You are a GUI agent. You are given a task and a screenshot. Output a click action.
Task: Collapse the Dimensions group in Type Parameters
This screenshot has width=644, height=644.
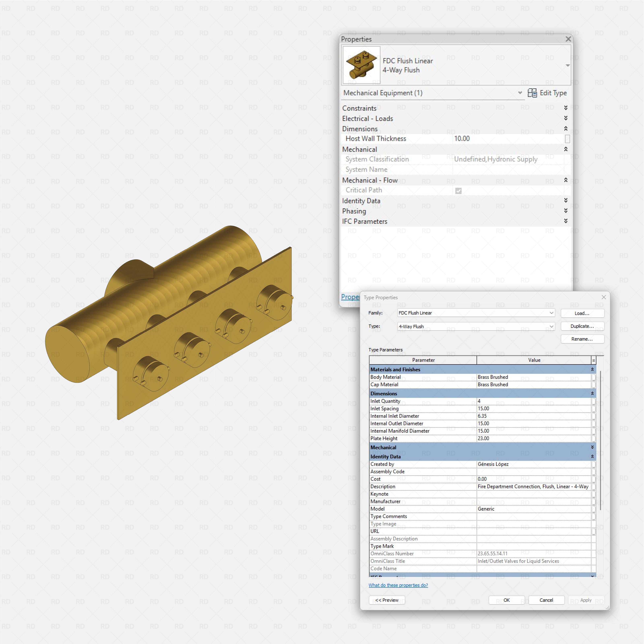(x=592, y=393)
